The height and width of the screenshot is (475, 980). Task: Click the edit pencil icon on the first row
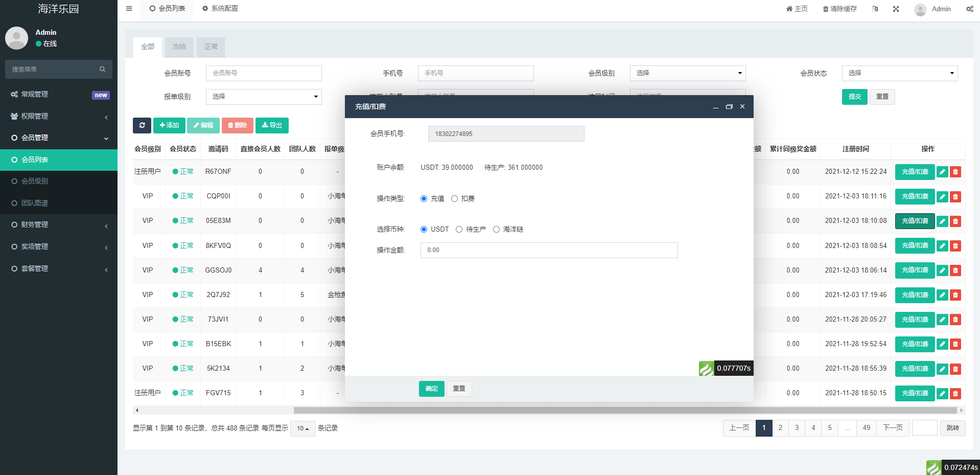(942, 172)
